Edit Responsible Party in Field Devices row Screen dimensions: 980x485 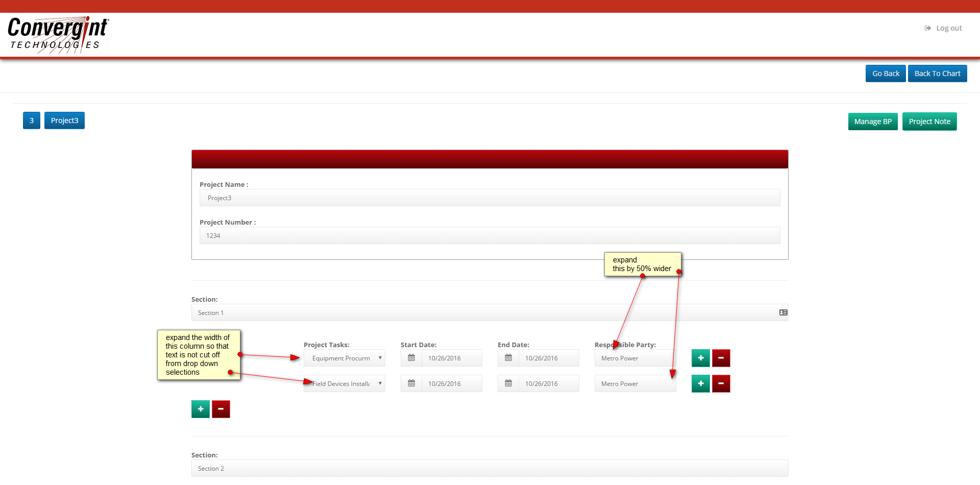(x=635, y=383)
